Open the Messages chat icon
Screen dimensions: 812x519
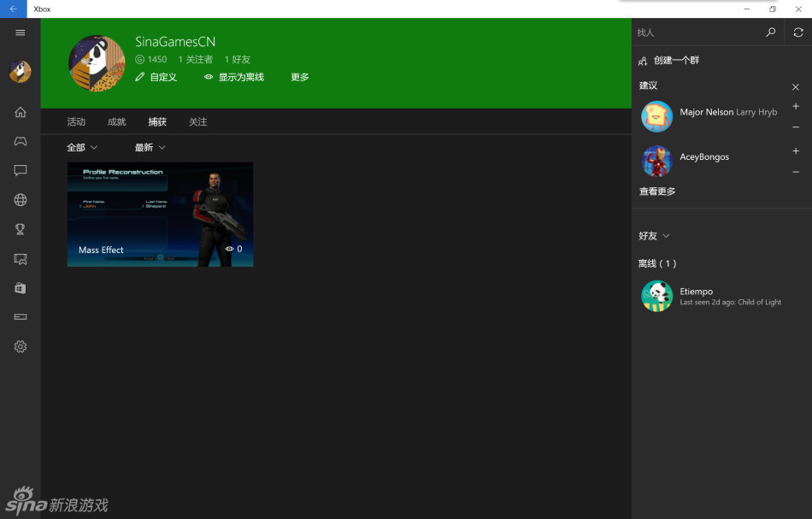(x=21, y=170)
